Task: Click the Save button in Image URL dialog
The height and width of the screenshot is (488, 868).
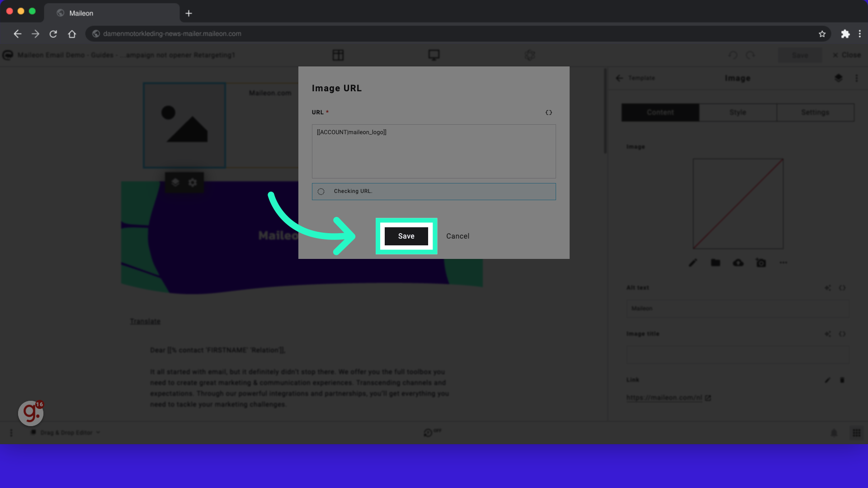Action: (406, 236)
